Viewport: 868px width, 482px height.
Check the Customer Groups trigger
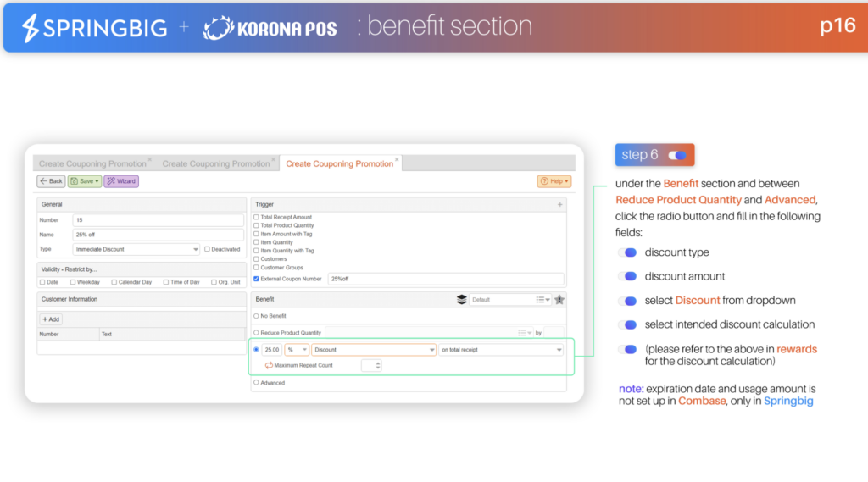(x=256, y=268)
